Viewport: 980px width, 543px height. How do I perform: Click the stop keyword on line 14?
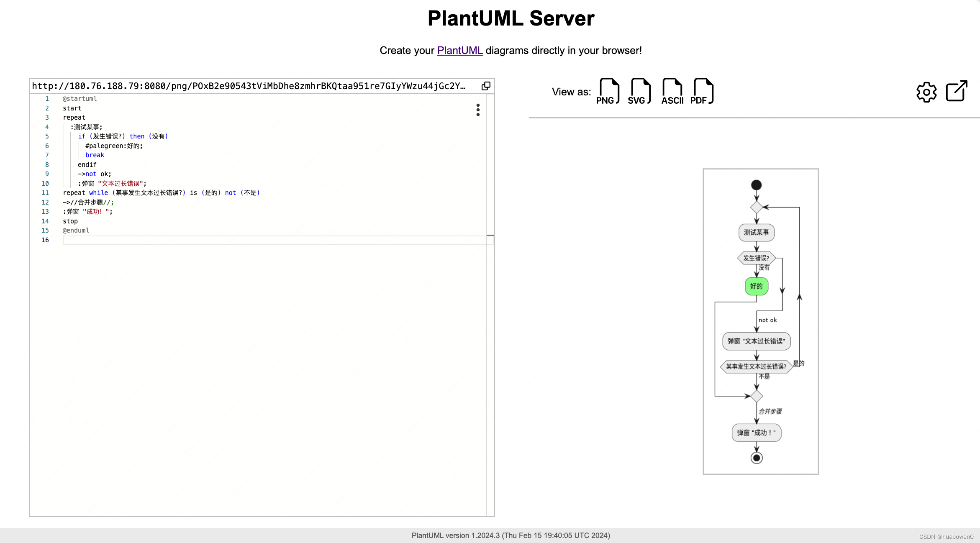[x=70, y=221]
